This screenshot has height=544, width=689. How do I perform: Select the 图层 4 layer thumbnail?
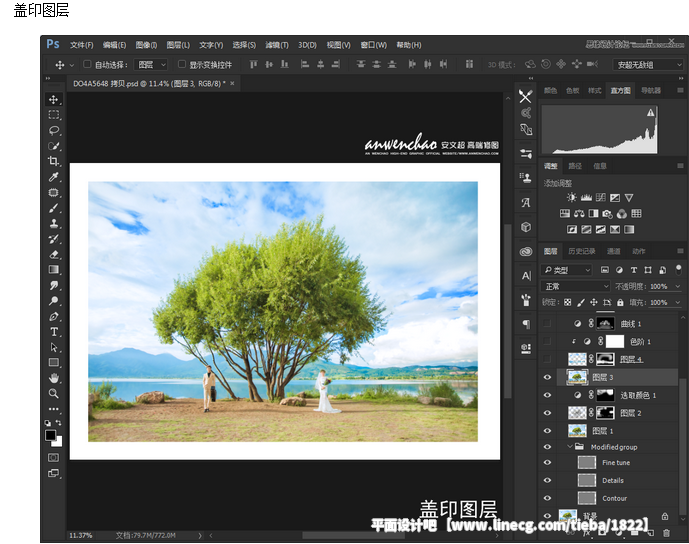pyautogui.click(x=577, y=359)
